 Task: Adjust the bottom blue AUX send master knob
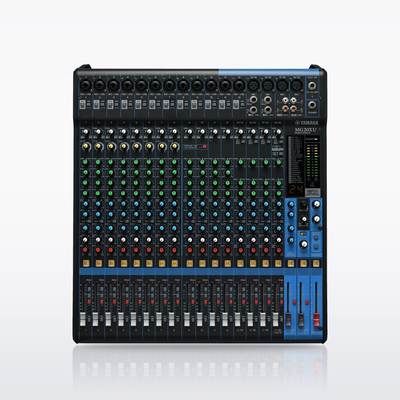coord(291,240)
